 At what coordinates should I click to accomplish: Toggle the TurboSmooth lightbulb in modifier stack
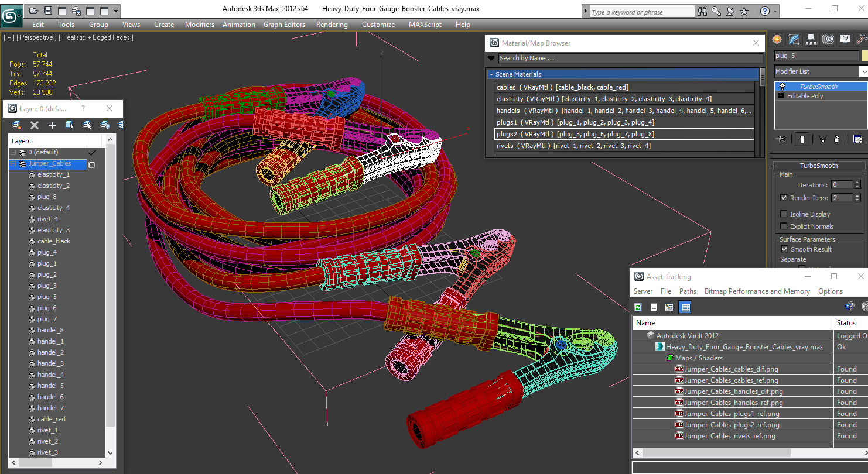(x=782, y=86)
